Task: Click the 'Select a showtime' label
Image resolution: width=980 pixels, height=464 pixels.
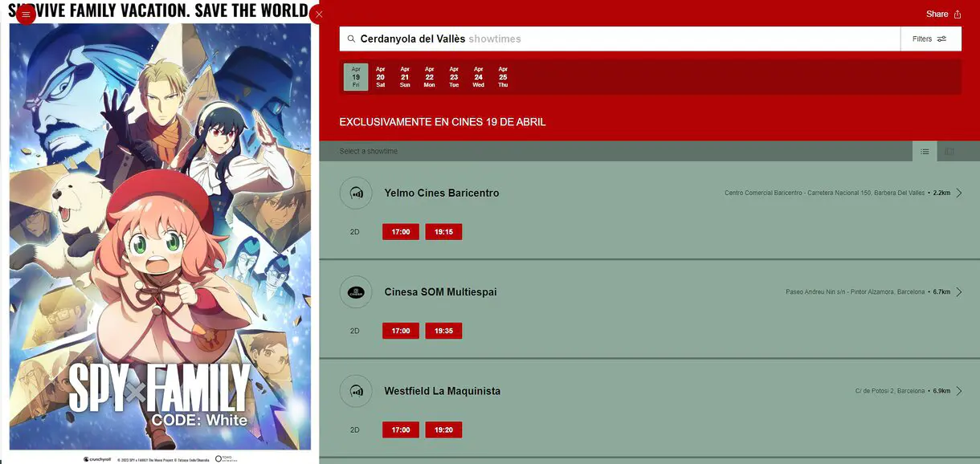Action: (369, 151)
